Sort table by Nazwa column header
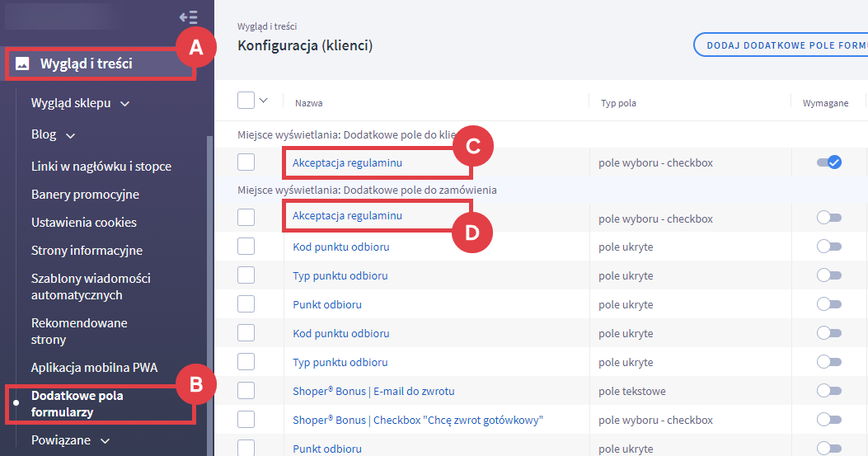This screenshot has width=868, height=456. point(309,103)
